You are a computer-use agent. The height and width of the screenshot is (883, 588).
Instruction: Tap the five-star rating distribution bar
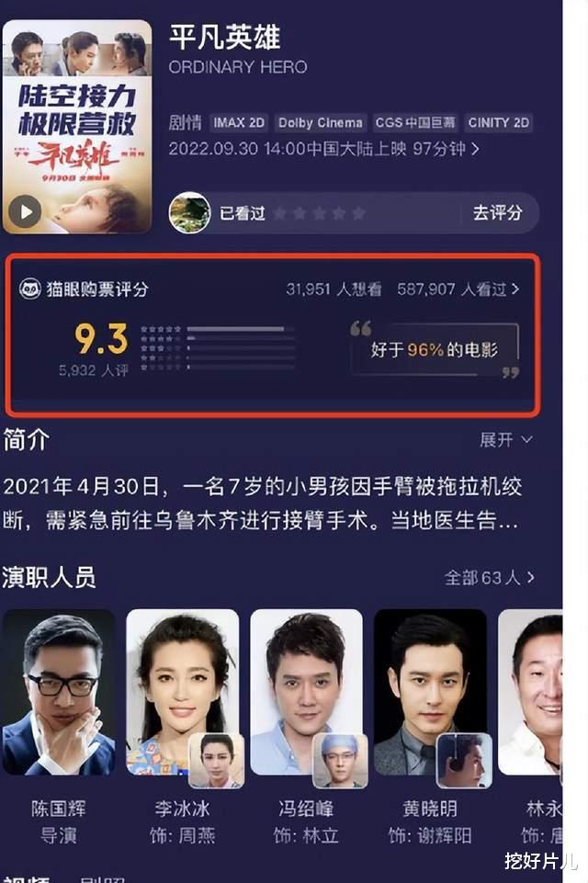[x=241, y=329]
